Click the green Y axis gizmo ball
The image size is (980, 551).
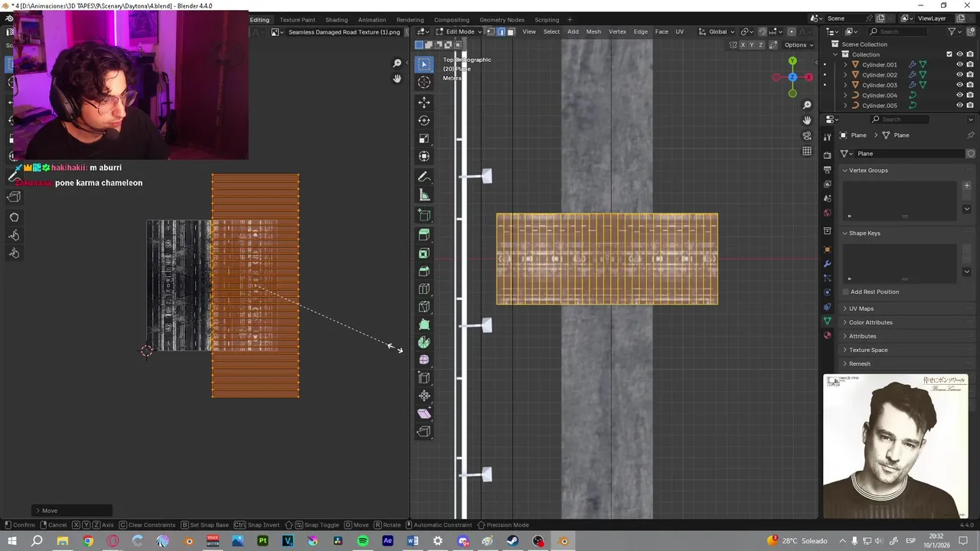pos(792,61)
